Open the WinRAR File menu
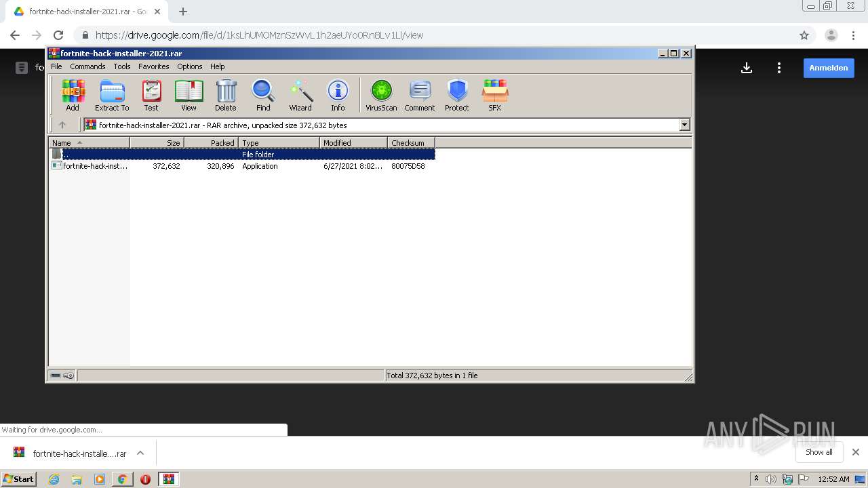The height and width of the screenshot is (488, 868). 56,66
